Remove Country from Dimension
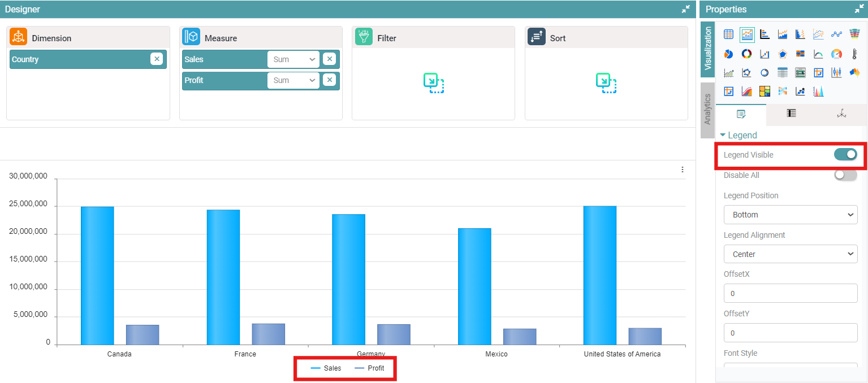Image resolution: width=868 pixels, height=383 pixels. point(157,59)
